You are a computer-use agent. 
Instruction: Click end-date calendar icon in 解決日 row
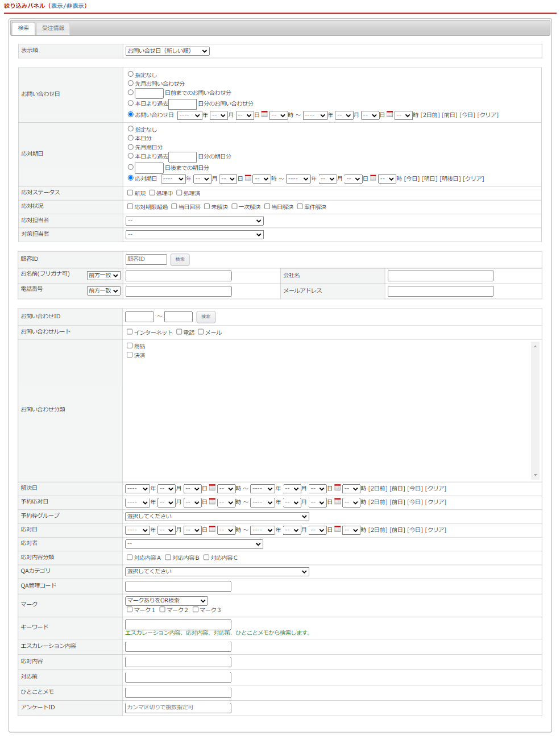(337, 488)
